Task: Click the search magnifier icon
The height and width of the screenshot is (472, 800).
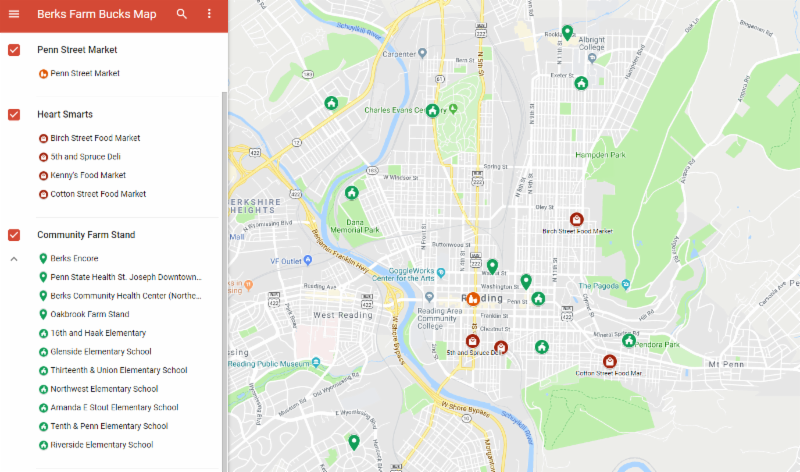Action: coord(181,14)
